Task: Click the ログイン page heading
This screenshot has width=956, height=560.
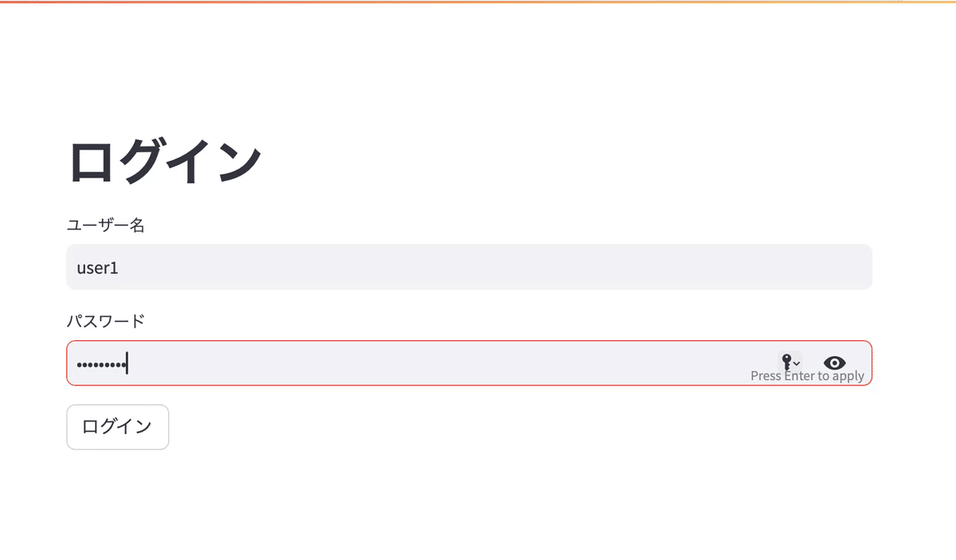Action: pyautogui.click(x=165, y=159)
